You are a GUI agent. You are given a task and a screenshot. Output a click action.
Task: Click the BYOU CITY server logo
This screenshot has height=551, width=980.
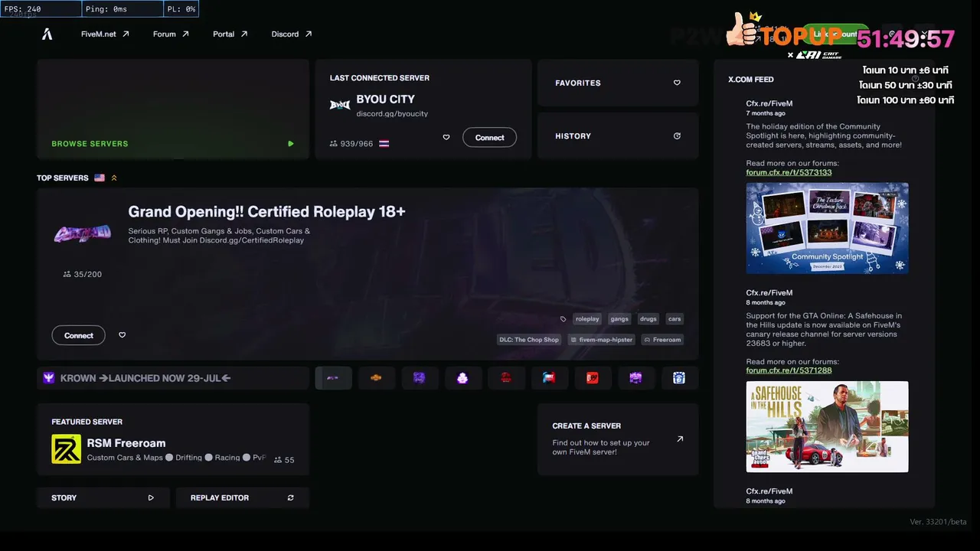pos(340,105)
